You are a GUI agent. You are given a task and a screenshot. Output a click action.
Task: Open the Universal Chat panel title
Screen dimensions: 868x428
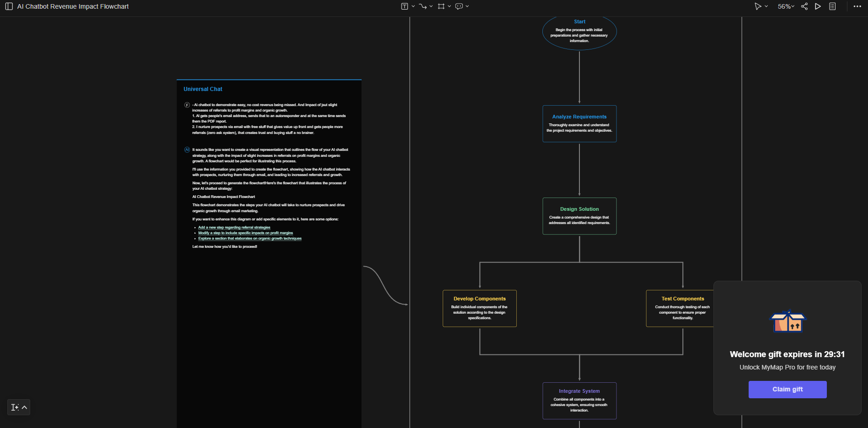point(203,89)
